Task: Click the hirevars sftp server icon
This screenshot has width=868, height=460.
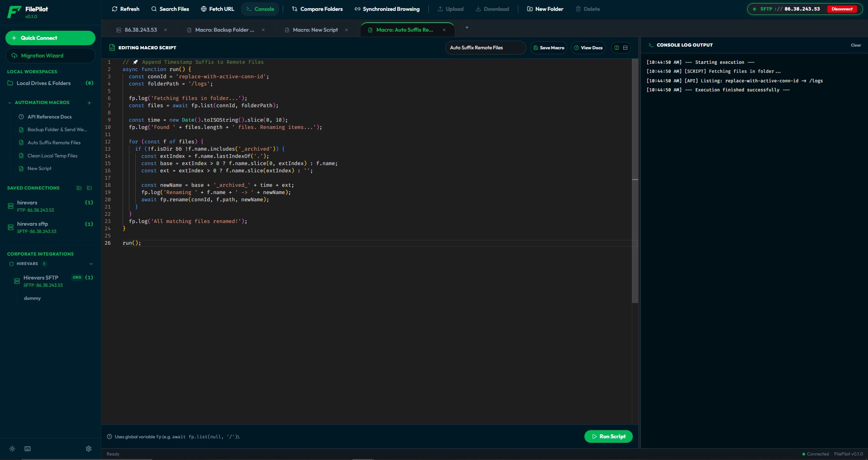Action: tap(10, 228)
